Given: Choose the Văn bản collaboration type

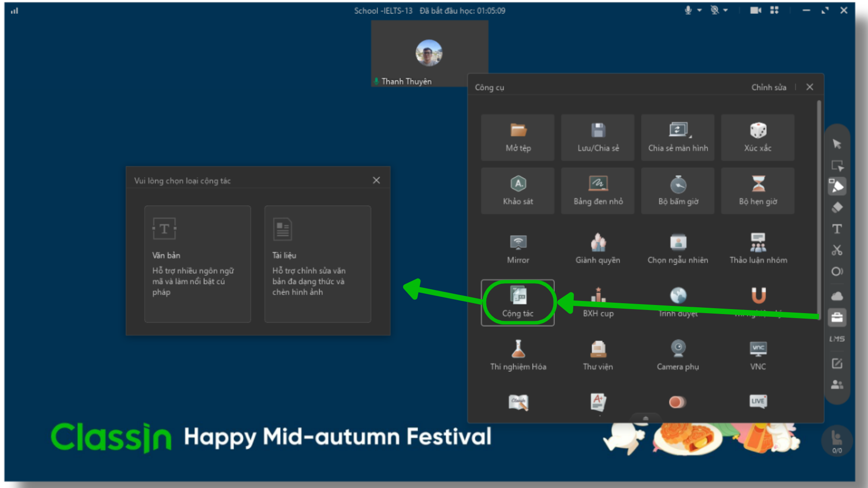Looking at the screenshot, I should coord(198,264).
